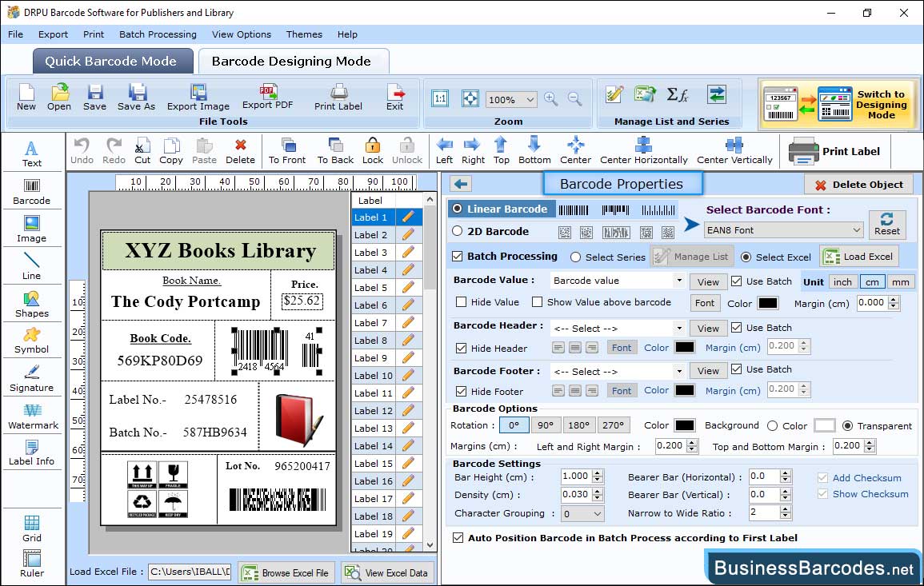Viewport: 924px width, 586px height.
Task: Increase Density stepper value
Action: [598, 491]
